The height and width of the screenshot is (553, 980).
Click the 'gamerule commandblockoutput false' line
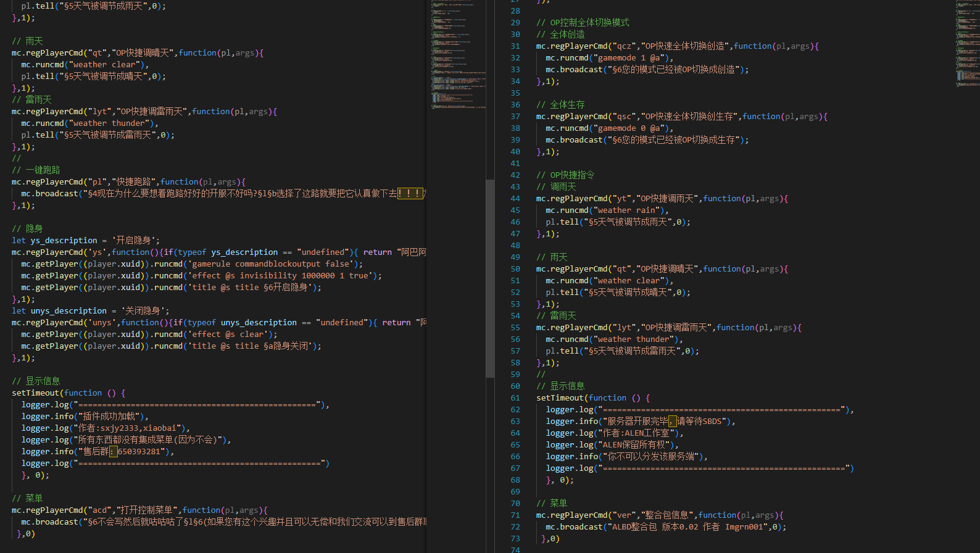click(x=193, y=264)
